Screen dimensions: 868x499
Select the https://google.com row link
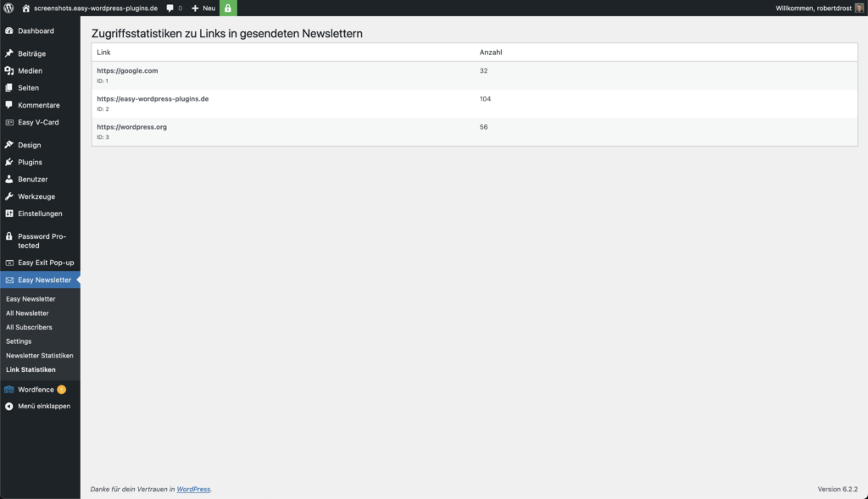click(127, 71)
